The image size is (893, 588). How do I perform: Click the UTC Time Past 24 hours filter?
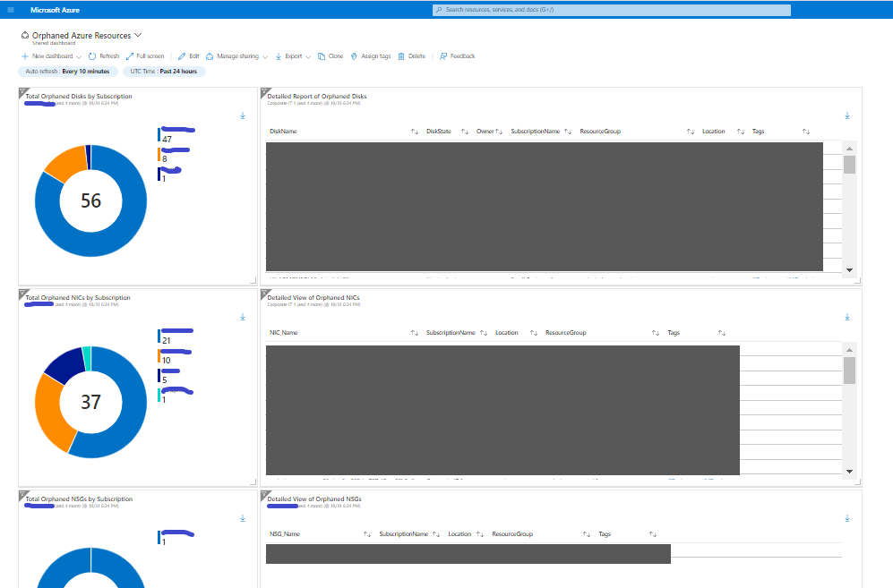[x=164, y=72]
